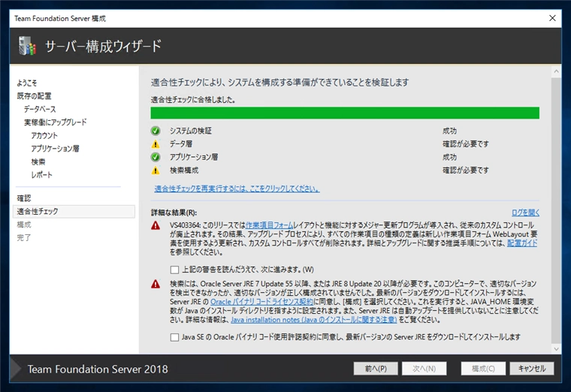The width and height of the screenshot is (571, 392).
Task: Open the ようこそ wizard step
Action: [27, 83]
